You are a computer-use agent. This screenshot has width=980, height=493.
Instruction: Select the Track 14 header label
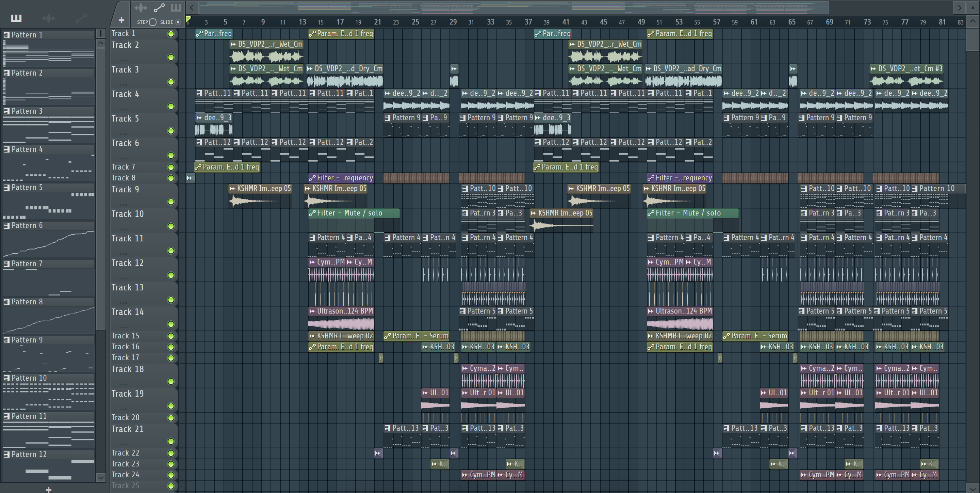point(128,312)
